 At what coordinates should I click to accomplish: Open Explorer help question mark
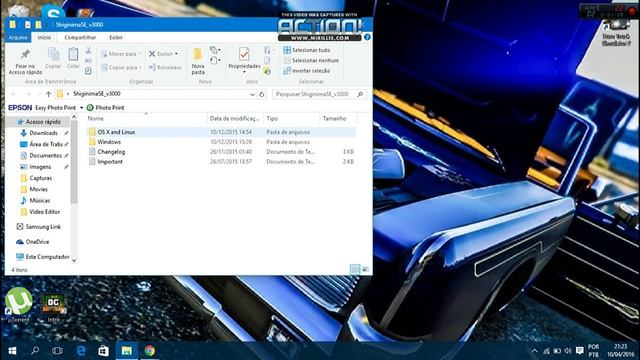coord(367,37)
